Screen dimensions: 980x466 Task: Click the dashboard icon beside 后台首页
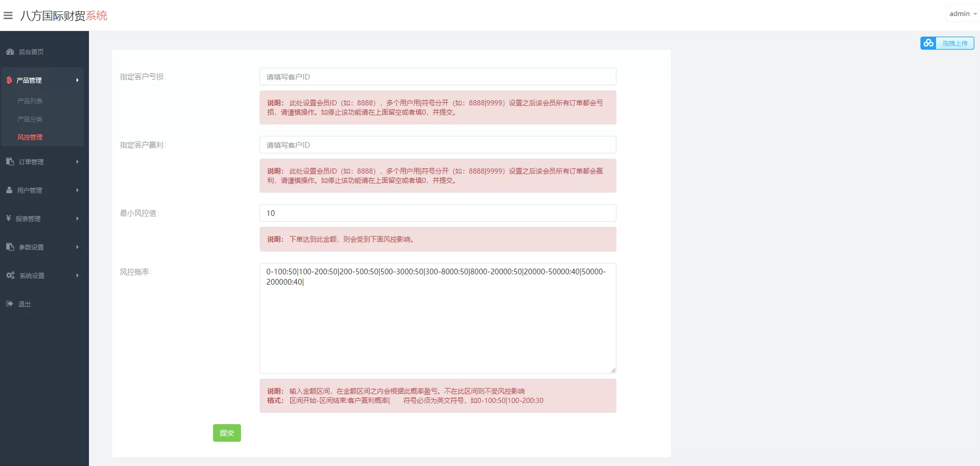pyautogui.click(x=10, y=52)
